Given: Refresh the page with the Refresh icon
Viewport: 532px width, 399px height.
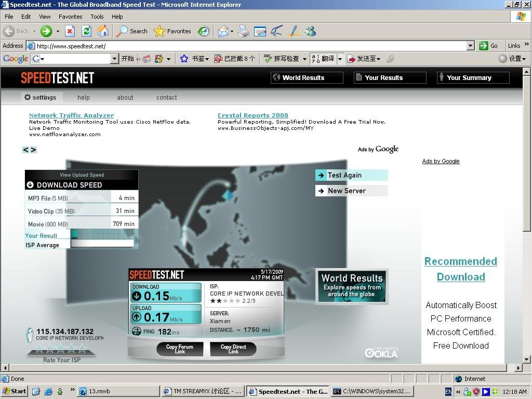Looking at the screenshot, I should click(x=86, y=31).
